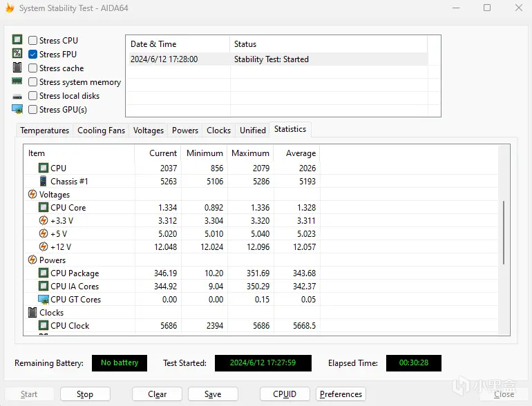Open the Voltages tab

coord(149,130)
